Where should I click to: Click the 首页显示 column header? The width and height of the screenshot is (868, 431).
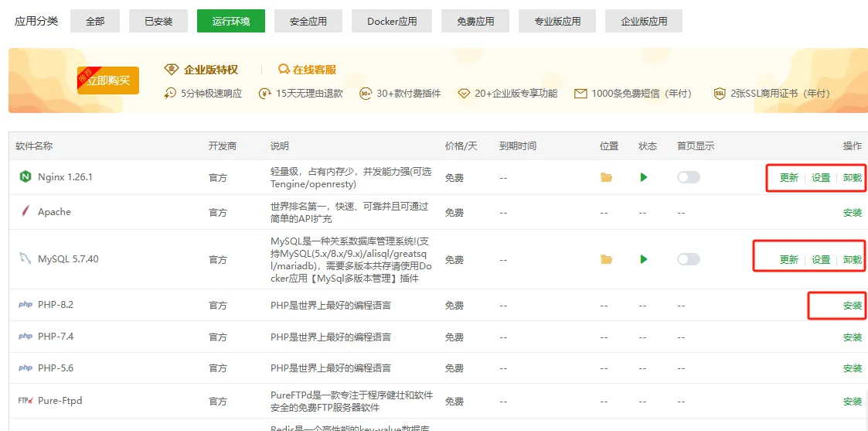tap(696, 146)
